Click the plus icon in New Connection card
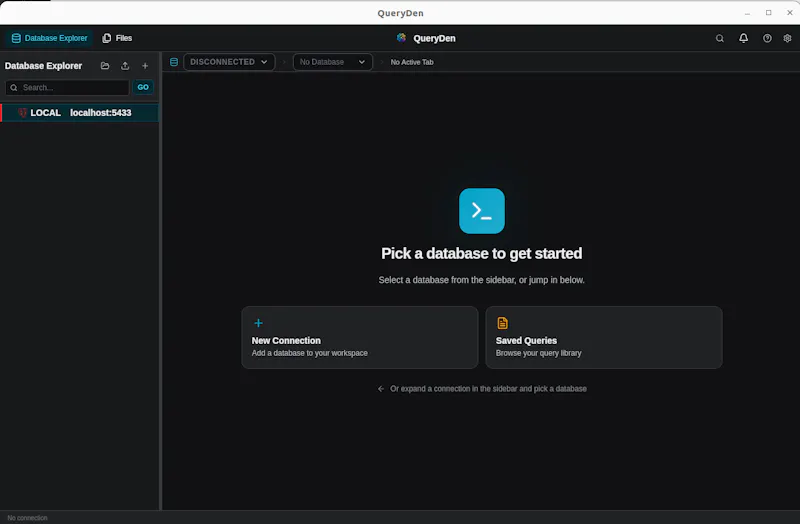This screenshot has width=800, height=524. coord(258,323)
